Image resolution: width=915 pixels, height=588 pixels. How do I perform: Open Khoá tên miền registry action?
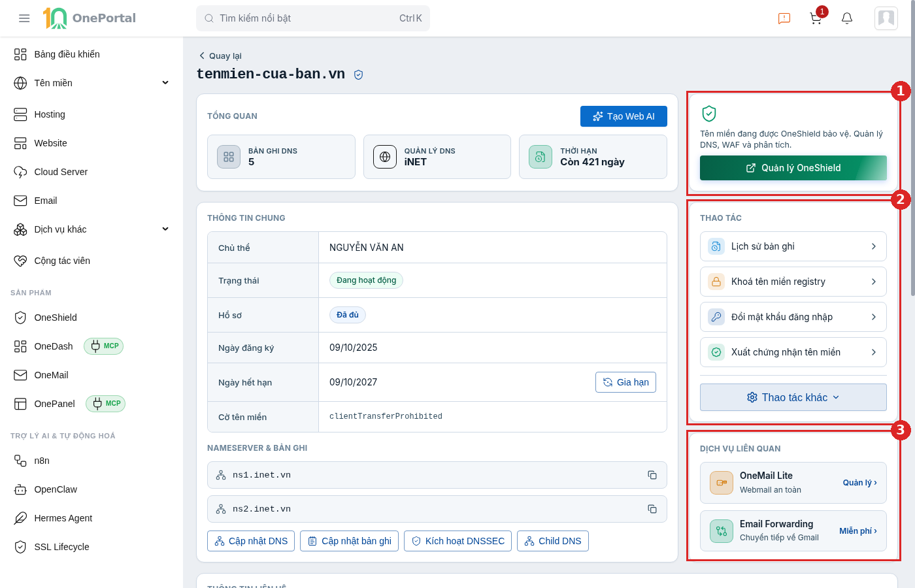(x=793, y=282)
